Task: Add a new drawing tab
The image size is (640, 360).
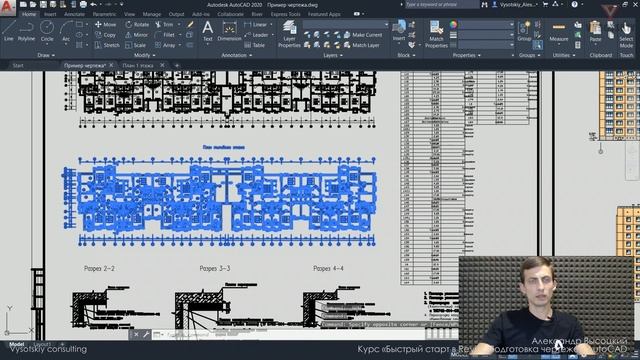Action: coord(177,65)
